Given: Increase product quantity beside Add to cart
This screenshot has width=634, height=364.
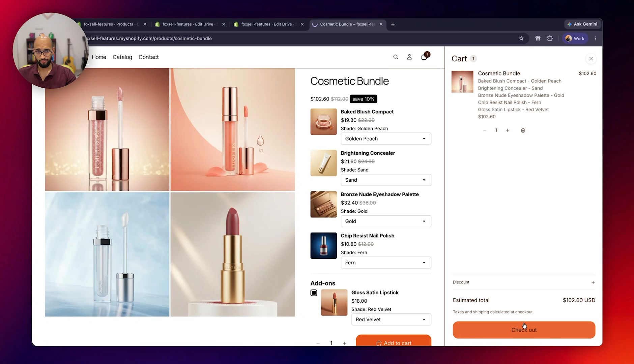Looking at the screenshot, I should pos(344,343).
